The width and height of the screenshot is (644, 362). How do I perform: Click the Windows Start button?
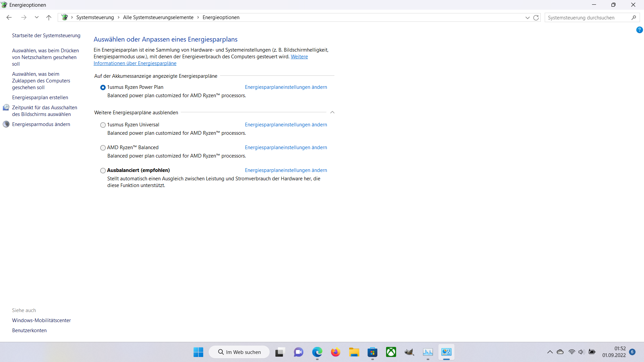click(198, 352)
